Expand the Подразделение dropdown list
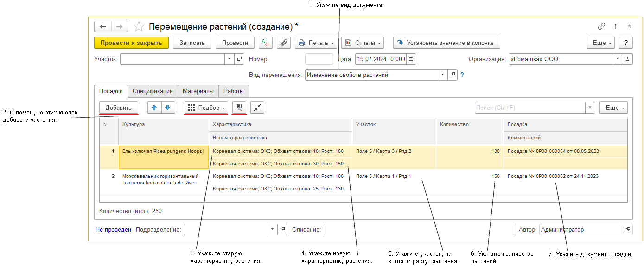Viewport: 644px width, 266px height. [273, 229]
